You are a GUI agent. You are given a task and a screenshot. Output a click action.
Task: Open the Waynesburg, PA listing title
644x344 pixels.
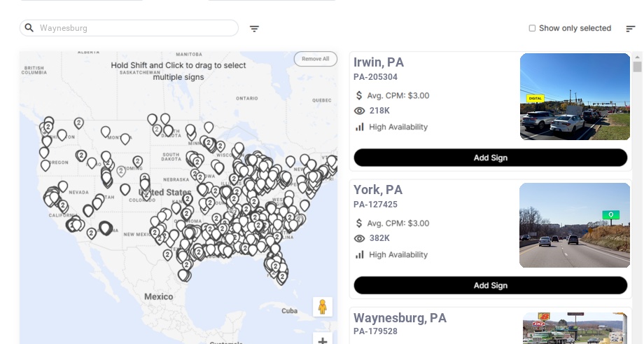[400, 318]
